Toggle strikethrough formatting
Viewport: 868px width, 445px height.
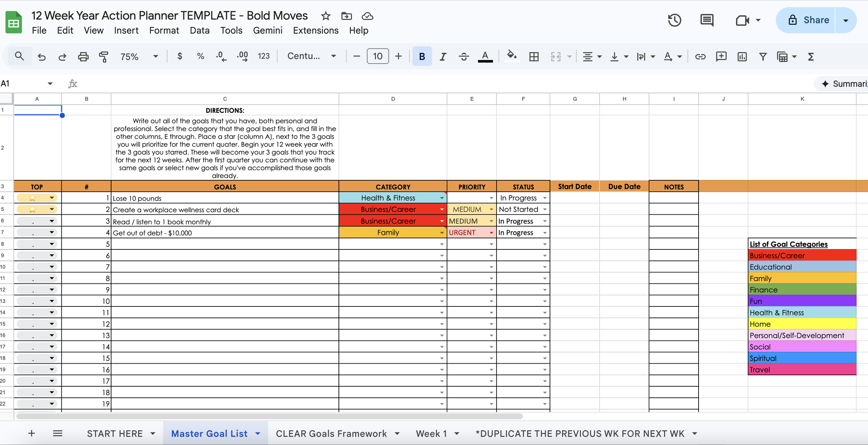point(464,56)
